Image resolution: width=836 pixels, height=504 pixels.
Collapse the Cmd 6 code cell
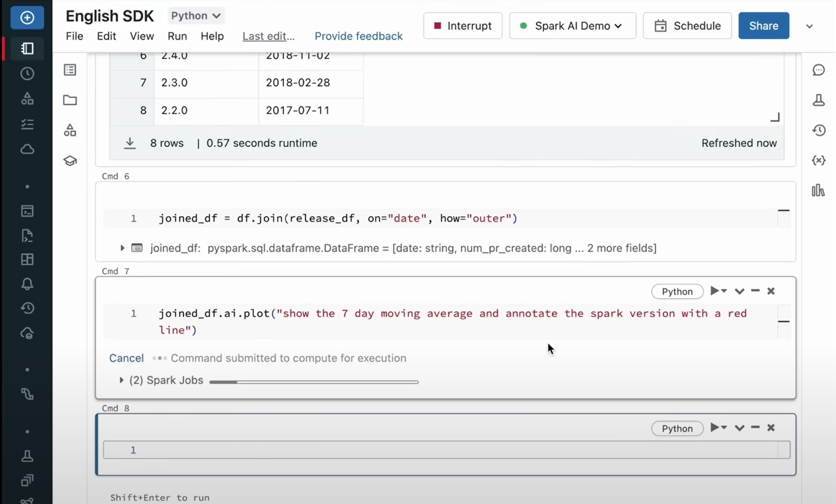click(x=783, y=211)
